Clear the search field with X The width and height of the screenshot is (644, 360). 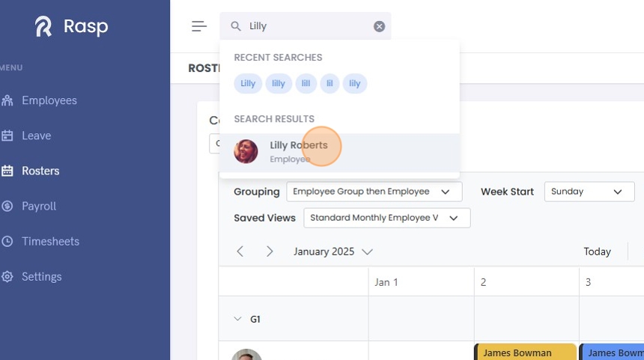click(379, 26)
